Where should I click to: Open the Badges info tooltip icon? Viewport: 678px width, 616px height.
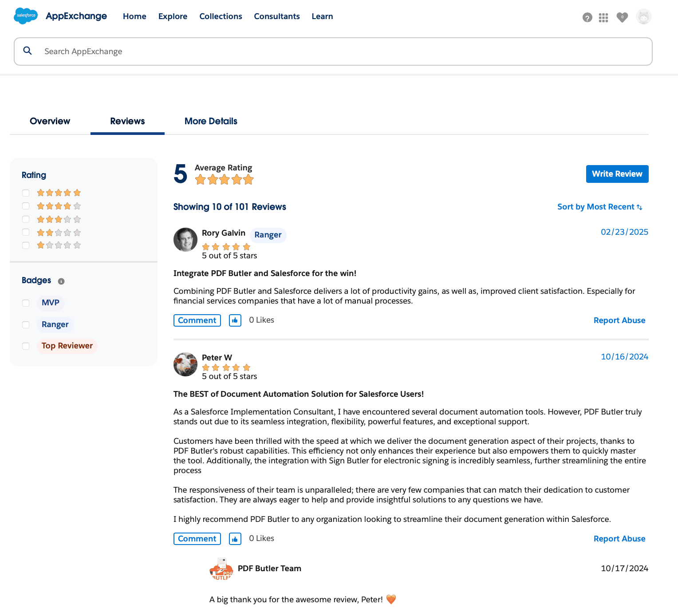[x=62, y=281]
